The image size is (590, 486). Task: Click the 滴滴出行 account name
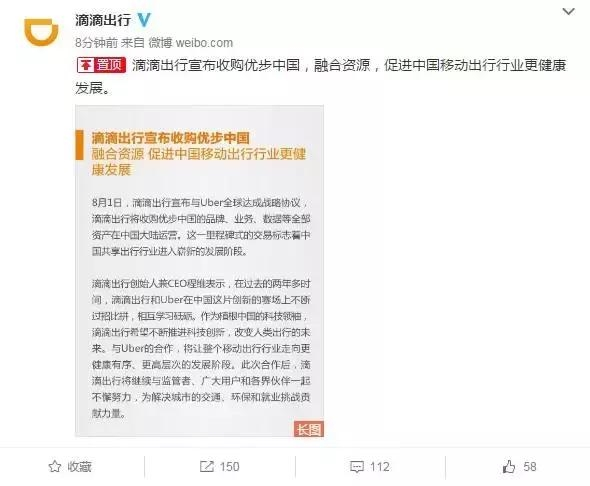(103, 20)
